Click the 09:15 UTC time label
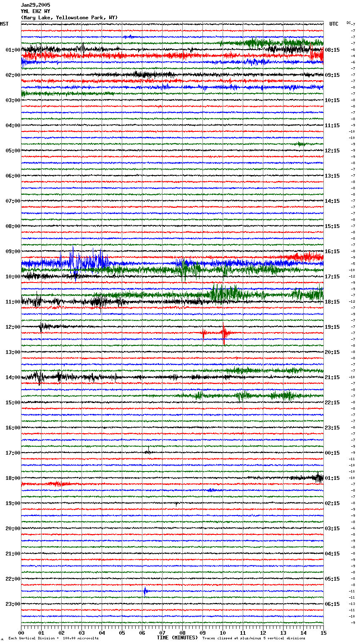357x644 pixels. click(332, 75)
